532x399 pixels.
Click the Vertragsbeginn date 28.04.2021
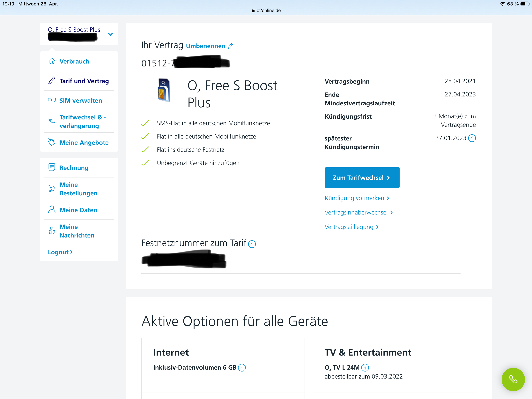pyautogui.click(x=460, y=81)
